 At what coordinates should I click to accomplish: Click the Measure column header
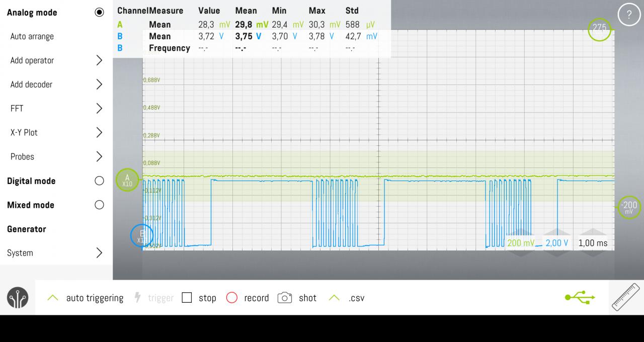(x=166, y=11)
